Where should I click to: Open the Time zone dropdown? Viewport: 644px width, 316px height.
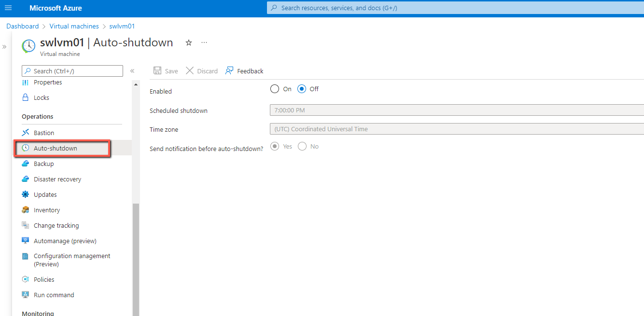tap(457, 129)
